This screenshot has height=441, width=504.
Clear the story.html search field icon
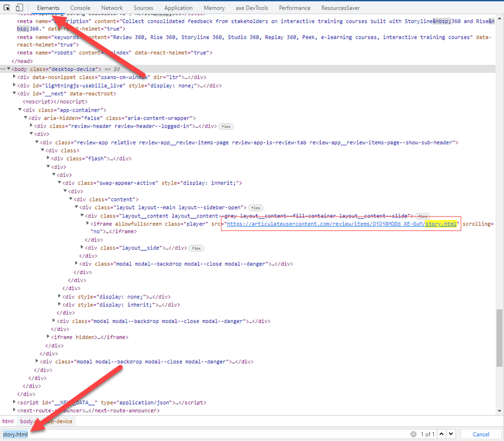[413, 434]
